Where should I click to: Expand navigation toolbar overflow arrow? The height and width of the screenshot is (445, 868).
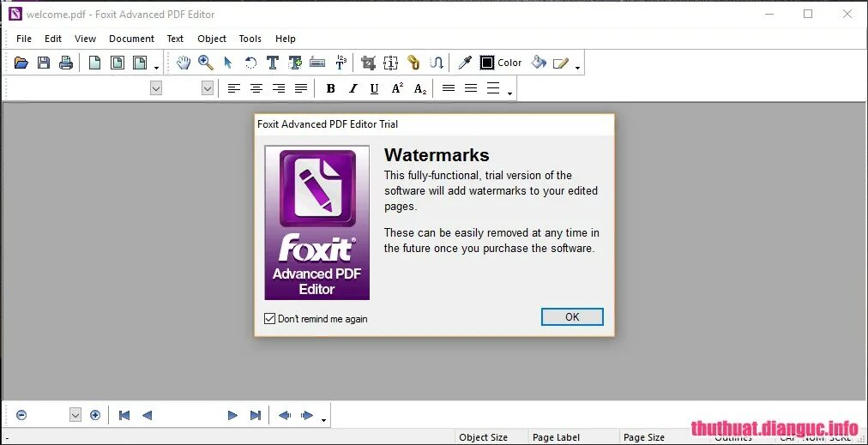324,421
